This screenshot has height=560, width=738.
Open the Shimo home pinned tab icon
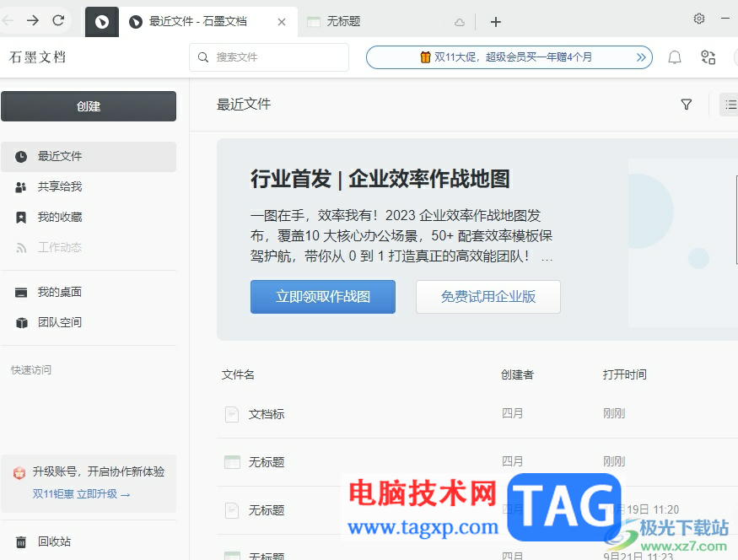tap(102, 22)
